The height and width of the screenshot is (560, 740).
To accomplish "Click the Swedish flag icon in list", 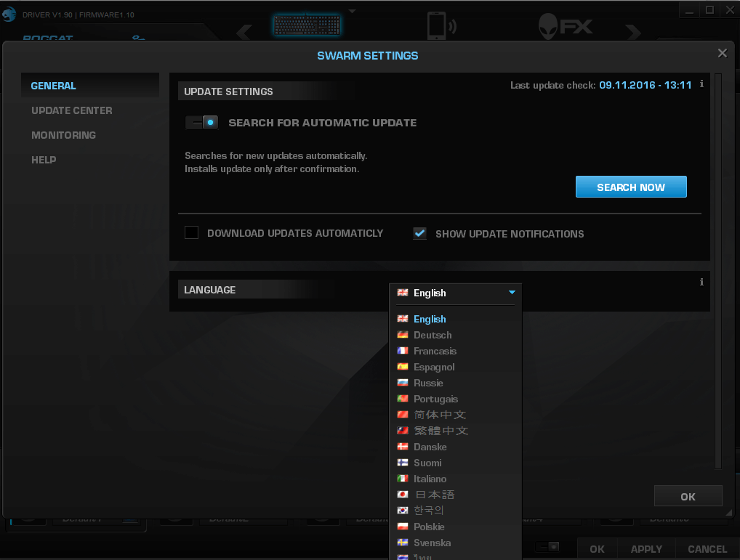I will point(403,542).
